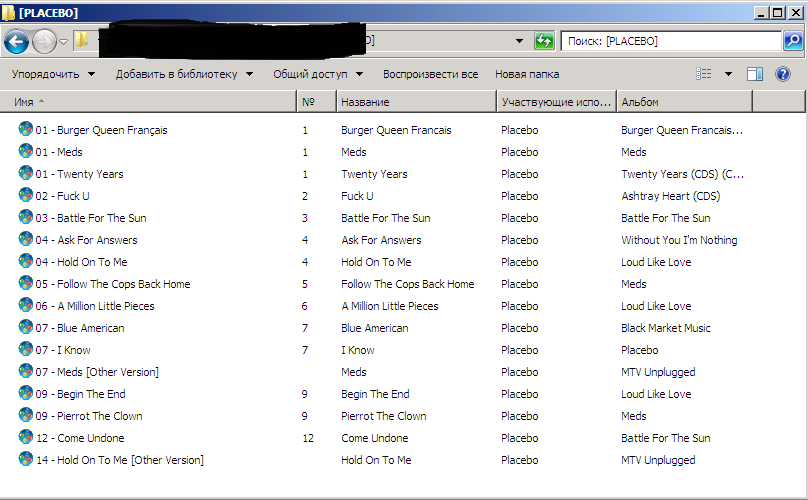The height and width of the screenshot is (500, 808).
Task: Toggle the preview pane icon
Action: click(x=755, y=74)
